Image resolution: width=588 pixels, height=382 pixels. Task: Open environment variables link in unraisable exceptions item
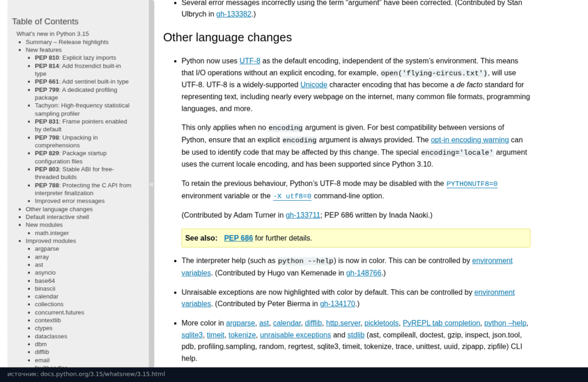(x=494, y=293)
